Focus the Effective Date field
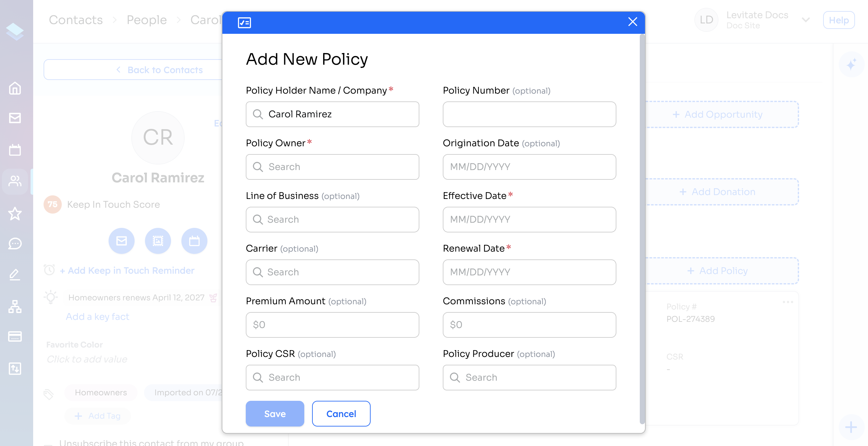 [x=529, y=220]
